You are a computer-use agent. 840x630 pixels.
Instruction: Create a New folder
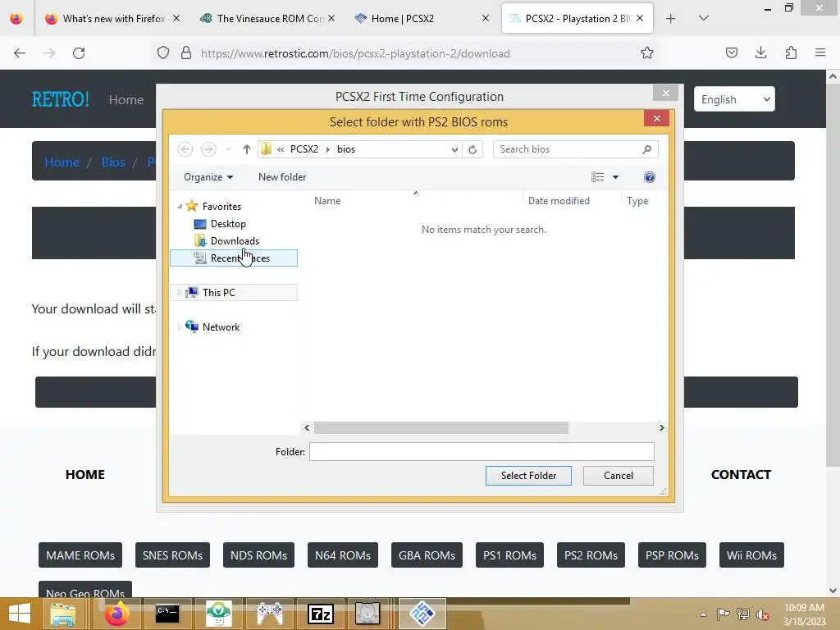click(x=282, y=177)
